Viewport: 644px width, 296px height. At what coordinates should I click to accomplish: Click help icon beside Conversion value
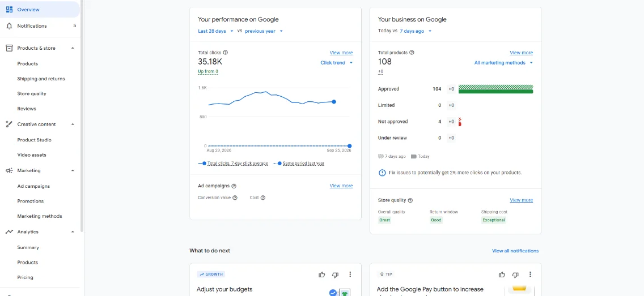coord(235,198)
